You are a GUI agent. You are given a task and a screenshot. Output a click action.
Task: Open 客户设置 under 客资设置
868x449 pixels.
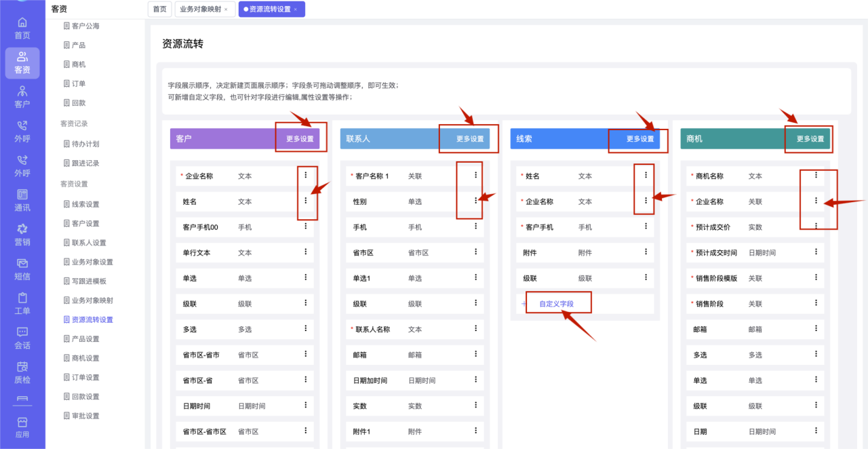tap(81, 223)
